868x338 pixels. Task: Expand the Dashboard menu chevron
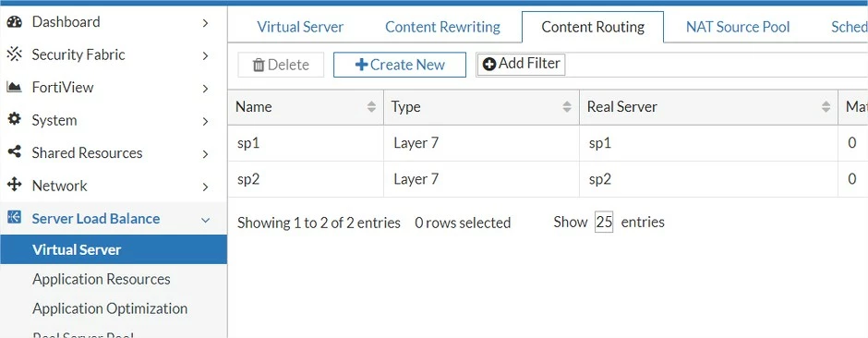tap(205, 23)
